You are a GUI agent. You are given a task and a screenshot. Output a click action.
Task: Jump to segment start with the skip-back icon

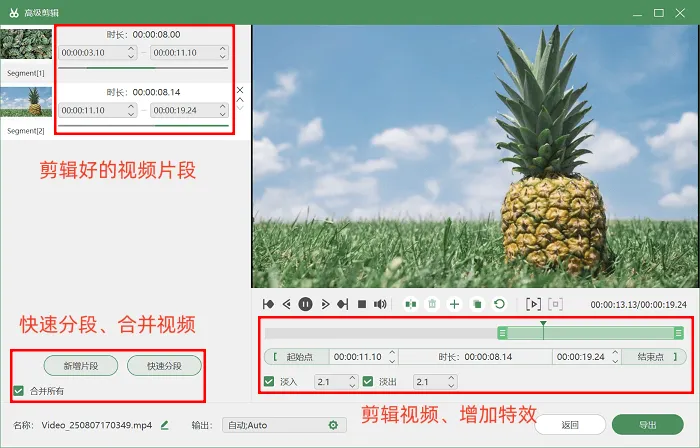268,304
